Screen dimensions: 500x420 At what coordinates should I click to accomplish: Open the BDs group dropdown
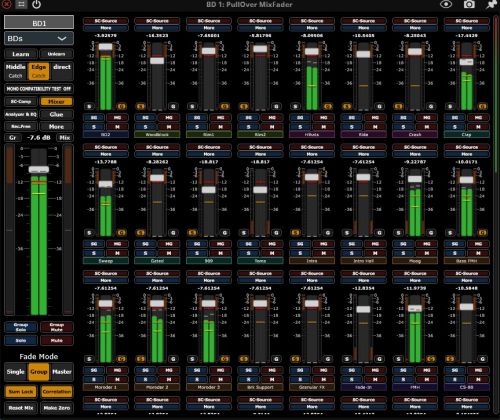tap(39, 39)
